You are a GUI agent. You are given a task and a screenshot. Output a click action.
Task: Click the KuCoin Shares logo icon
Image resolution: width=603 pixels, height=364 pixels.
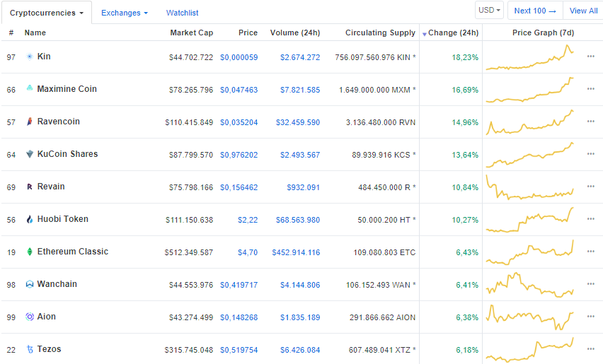tap(30, 154)
